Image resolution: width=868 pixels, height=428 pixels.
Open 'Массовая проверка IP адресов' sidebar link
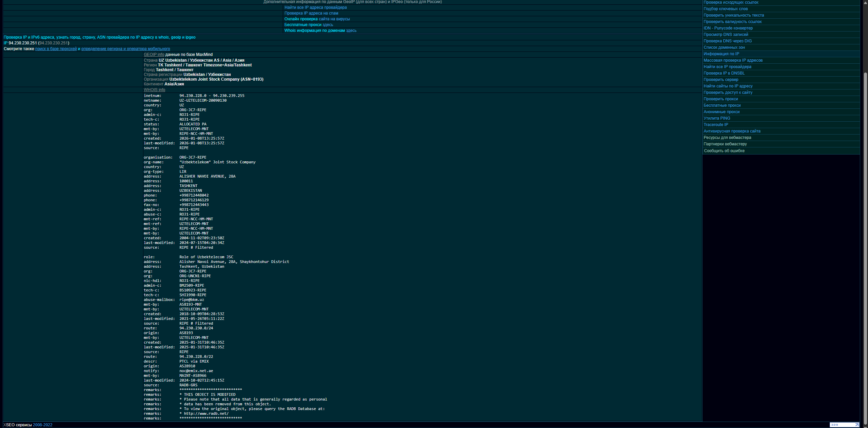pyautogui.click(x=733, y=60)
